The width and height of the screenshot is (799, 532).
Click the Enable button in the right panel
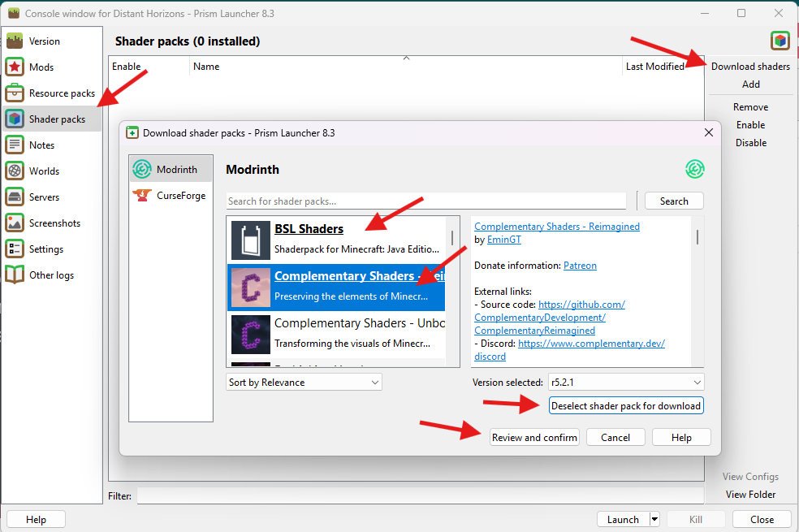click(750, 125)
